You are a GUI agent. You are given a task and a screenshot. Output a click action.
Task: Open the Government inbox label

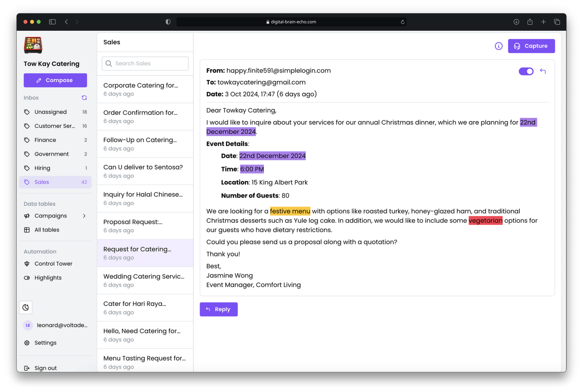[55, 154]
